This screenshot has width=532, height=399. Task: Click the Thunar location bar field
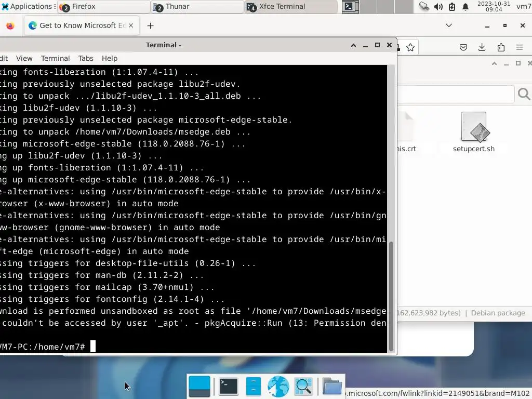(x=456, y=94)
